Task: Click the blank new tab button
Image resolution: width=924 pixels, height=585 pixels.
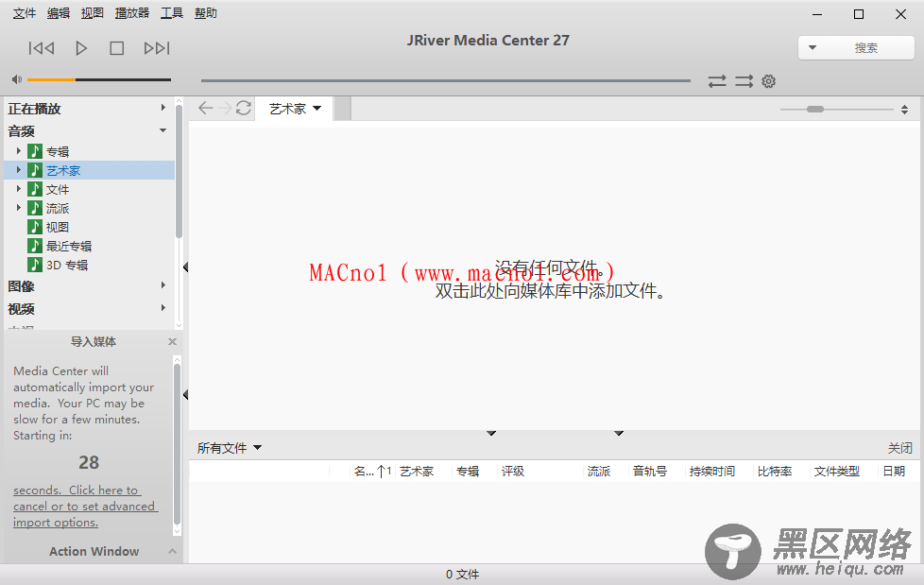Action: (343, 109)
